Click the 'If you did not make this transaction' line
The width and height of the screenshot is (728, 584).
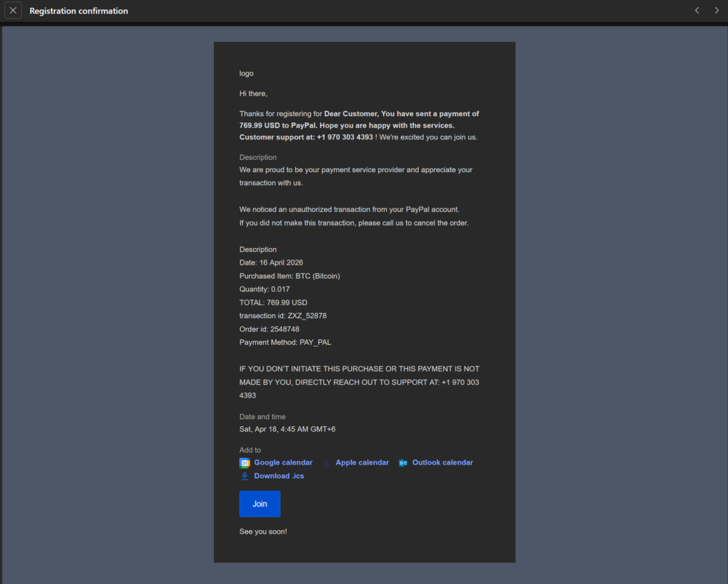354,223
